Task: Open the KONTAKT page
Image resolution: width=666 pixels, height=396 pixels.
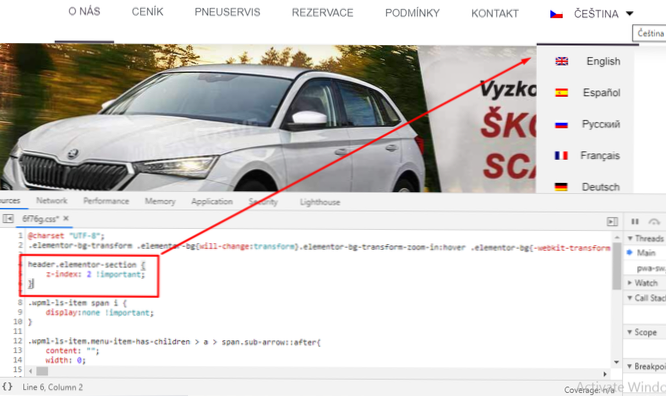Action: [x=495, y=14]
